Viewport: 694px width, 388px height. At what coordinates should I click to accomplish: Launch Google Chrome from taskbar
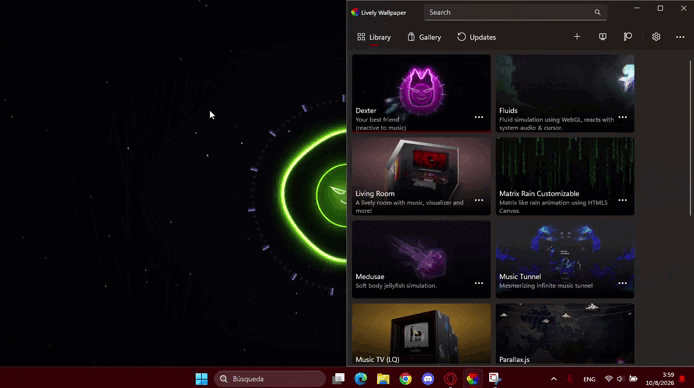tap(405, 379)
